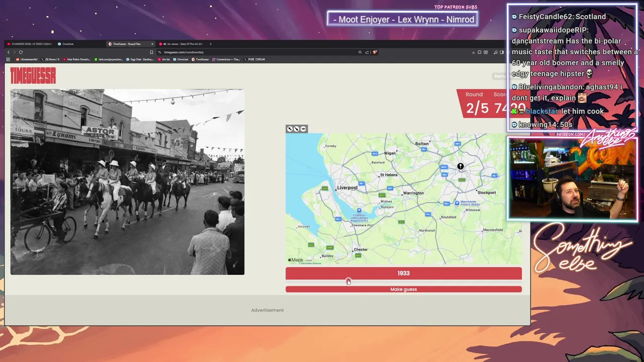
Task: Click the second map size arrow icon
Action: pyautogui.click(x=296, y=129)
